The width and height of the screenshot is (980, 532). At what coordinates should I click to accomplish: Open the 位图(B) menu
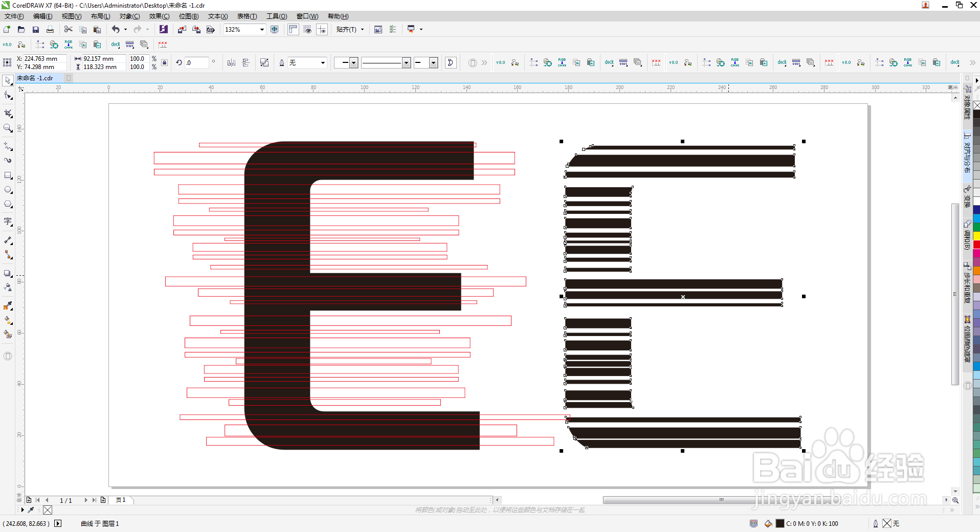pos(189,16)
